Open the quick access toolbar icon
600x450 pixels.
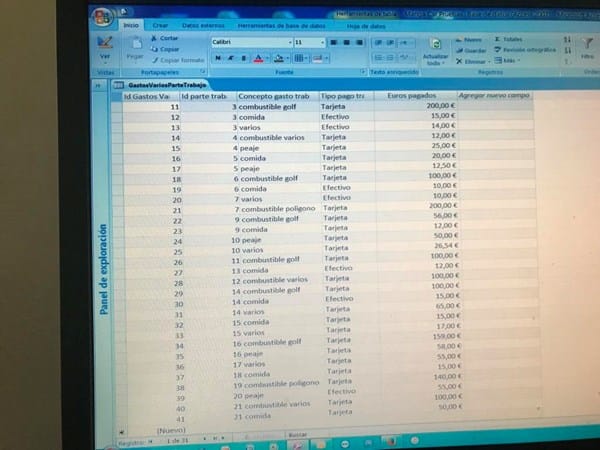tap(123, 12)
